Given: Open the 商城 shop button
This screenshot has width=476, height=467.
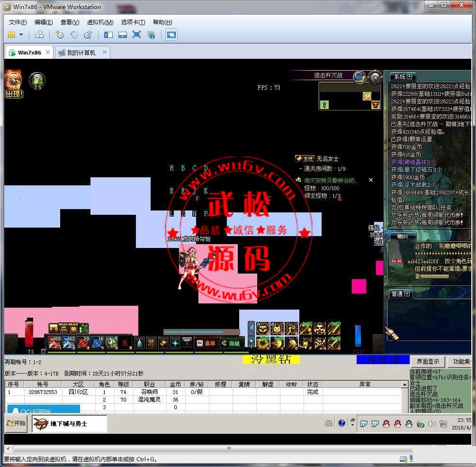Looking at the screenshot, I should (232, 343).
